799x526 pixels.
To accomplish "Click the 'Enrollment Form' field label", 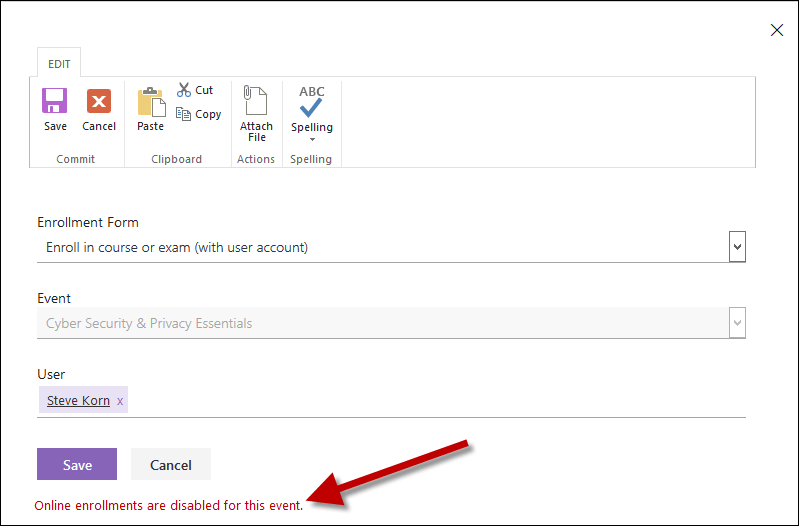I will tap(88, 222).
